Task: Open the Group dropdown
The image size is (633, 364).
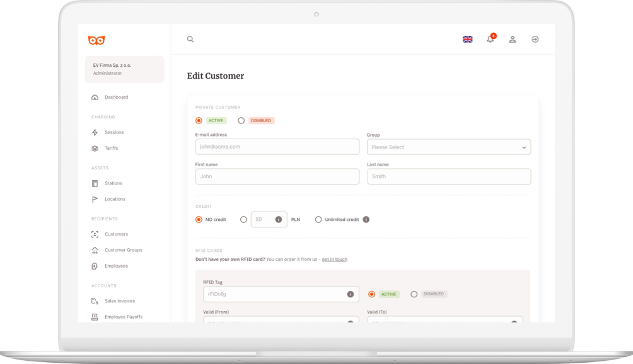Action: tap(448, 147)
